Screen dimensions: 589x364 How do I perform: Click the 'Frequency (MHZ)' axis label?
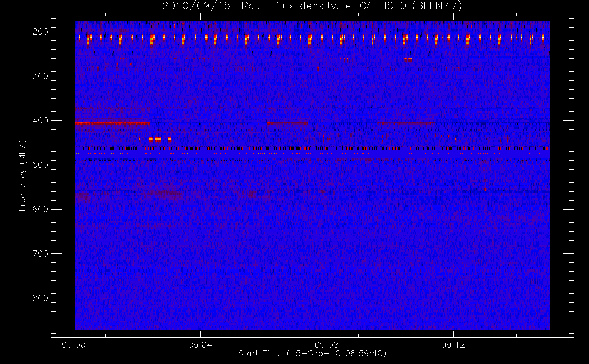23,175
